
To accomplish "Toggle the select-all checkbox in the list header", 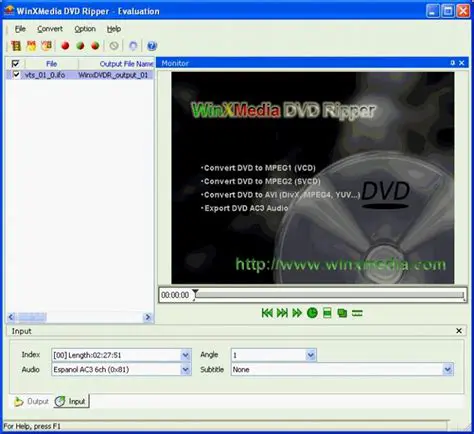I will click(15, 64).
